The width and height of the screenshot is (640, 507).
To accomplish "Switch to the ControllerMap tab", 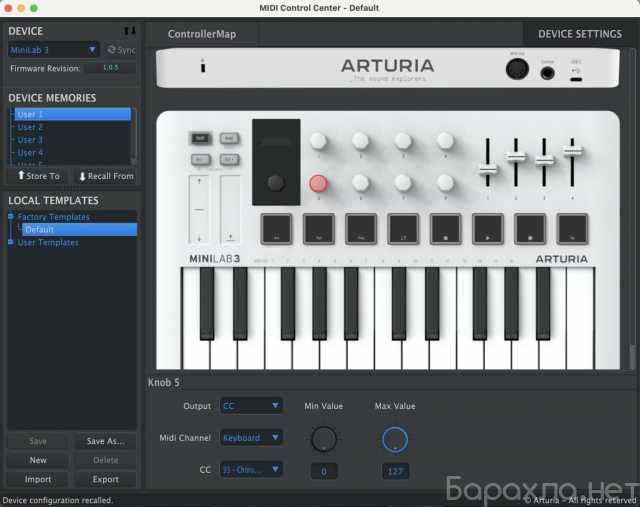I will (202, 34).
